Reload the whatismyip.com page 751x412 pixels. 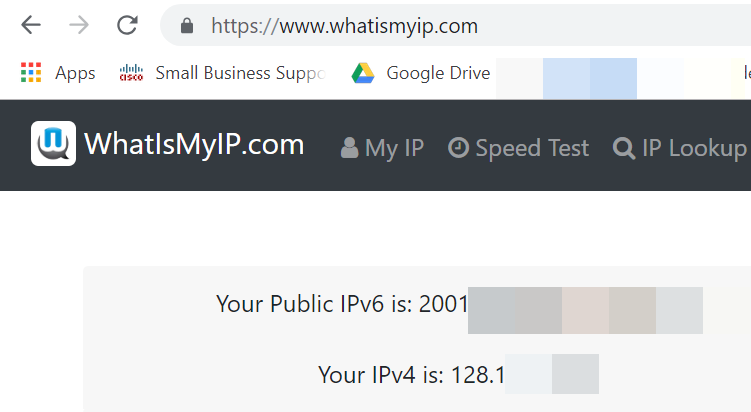tap(127, 25)
